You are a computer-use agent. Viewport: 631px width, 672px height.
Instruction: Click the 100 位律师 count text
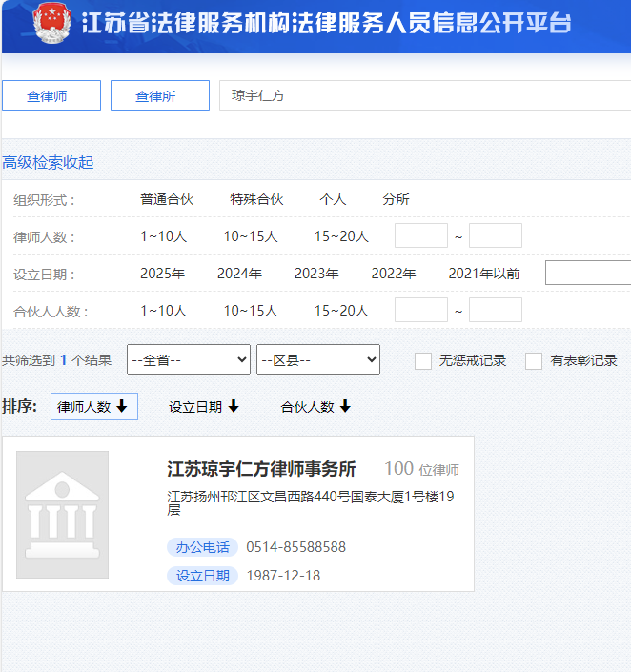(422, 469)
